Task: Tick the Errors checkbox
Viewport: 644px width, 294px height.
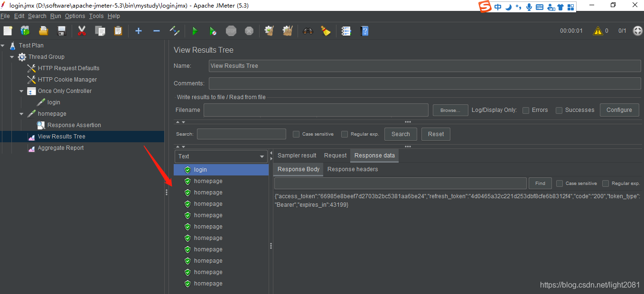Action: pos(526,110)
